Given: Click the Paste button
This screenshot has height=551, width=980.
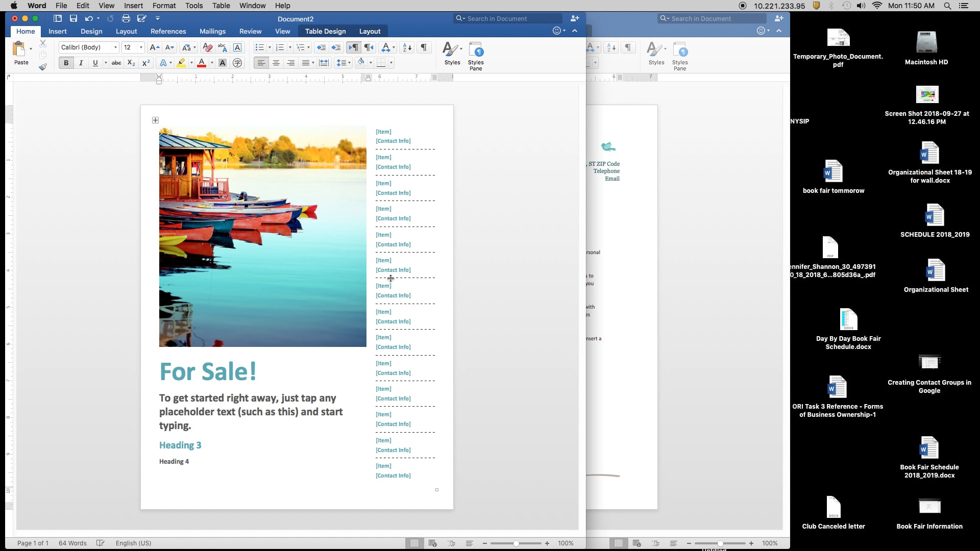Looking at the screenshot, I should (21, 54).
